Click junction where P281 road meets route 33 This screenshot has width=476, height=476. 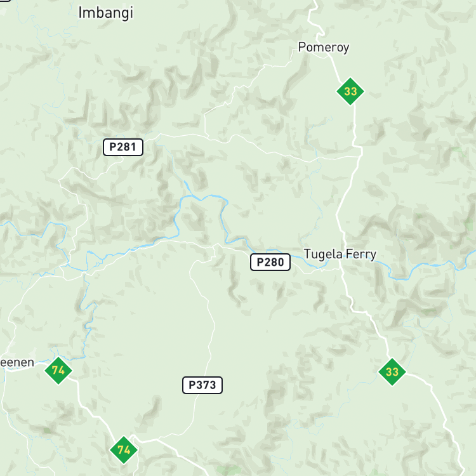(360, 156)
